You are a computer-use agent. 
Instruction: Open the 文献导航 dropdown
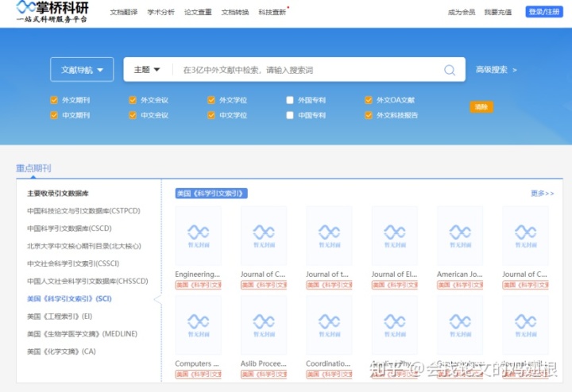[x=82, y=70]
